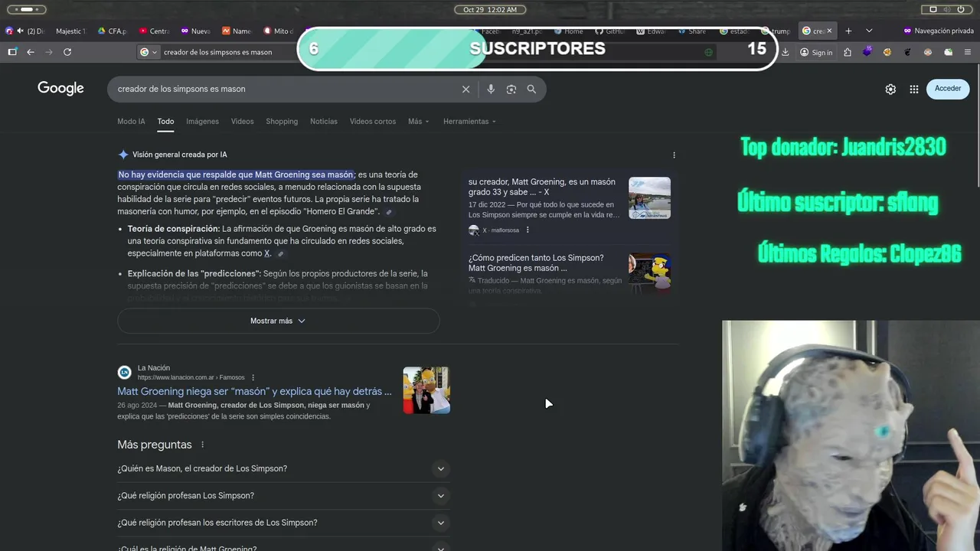Viewport: 980px width, 551px height.
Task: Click Sign in on browser toolbar
Action: point(816,52)
